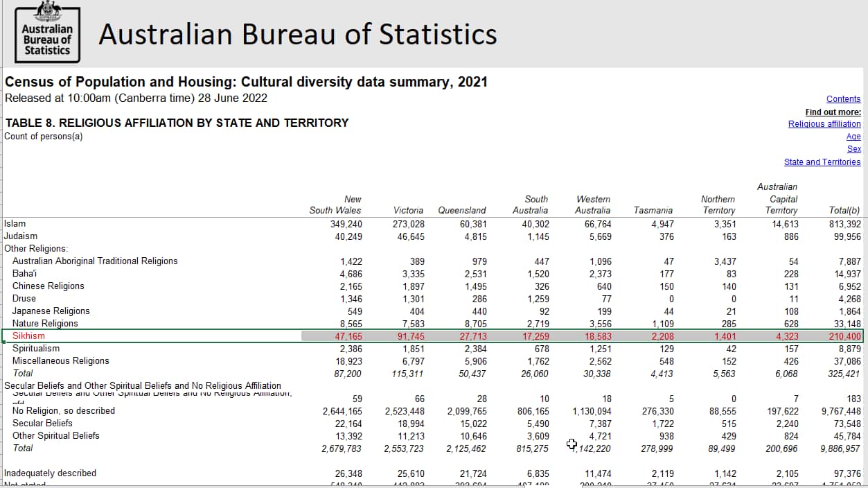Click the TABLE 8 title text
The height and width of the screenshot is (488, 868).
[177, 123]
